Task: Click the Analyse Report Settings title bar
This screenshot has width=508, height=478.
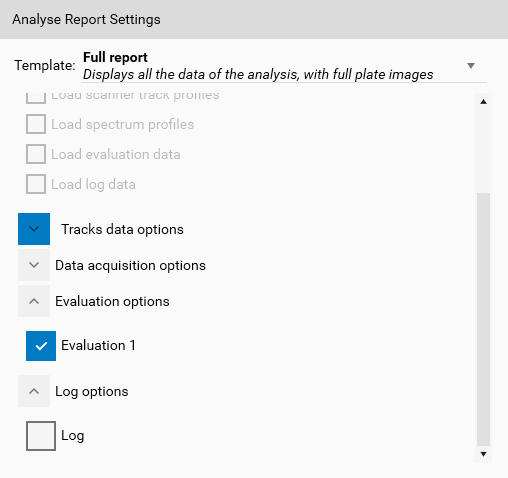Action: point(254,19)
